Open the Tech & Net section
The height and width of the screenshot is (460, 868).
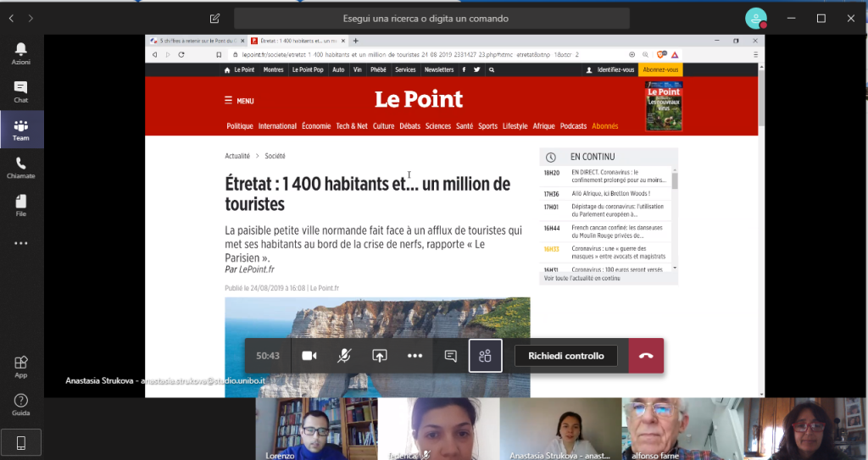(x=352, y=126)
